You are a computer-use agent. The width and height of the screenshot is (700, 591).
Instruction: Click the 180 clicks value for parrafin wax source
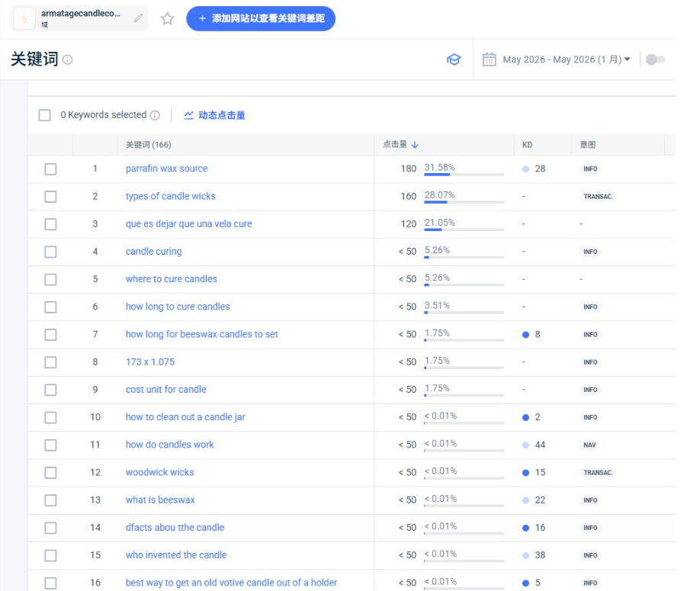(x=409, y=169)
